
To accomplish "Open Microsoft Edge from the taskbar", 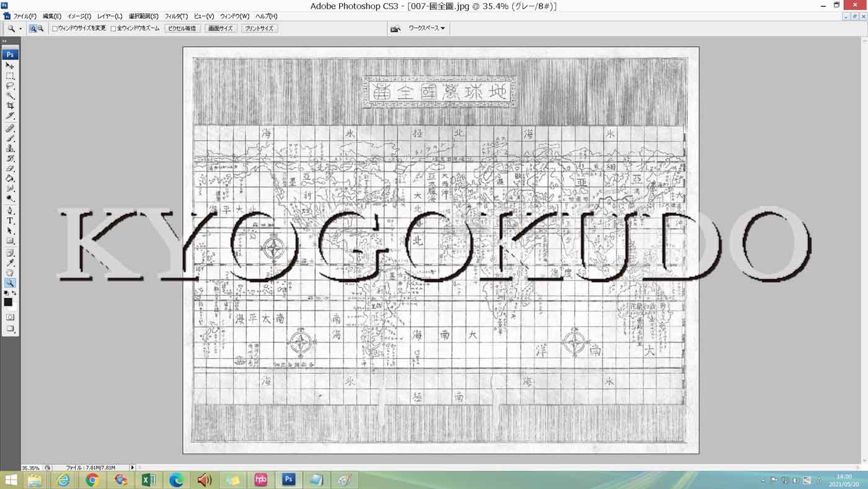I will pyautogui.click(x=177, y=480).
